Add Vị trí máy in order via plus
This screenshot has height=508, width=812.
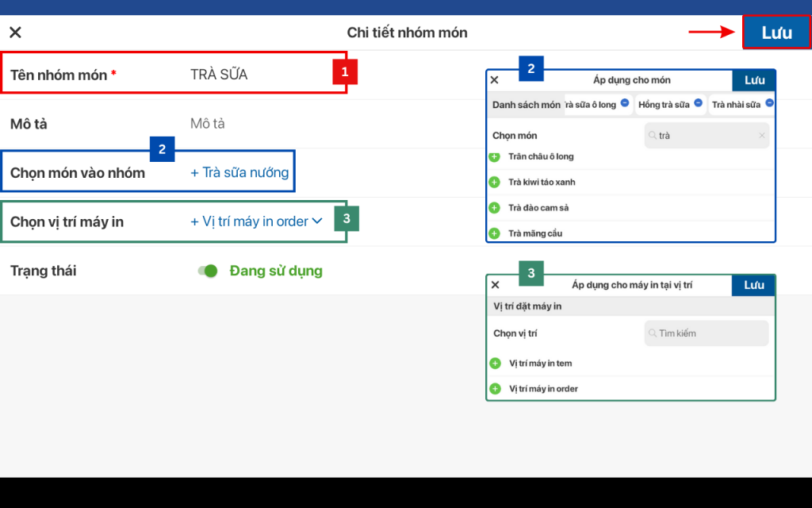[x=495, y=389]
